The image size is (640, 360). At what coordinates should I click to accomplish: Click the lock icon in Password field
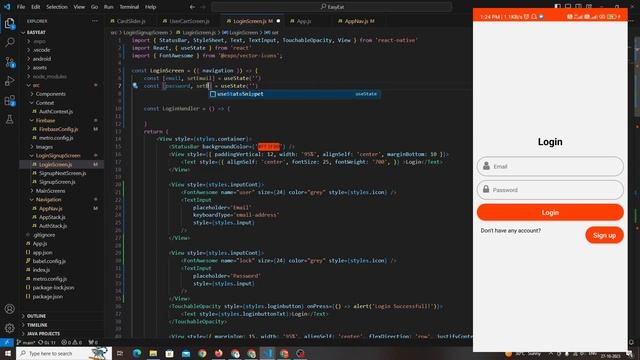(486, 189)
